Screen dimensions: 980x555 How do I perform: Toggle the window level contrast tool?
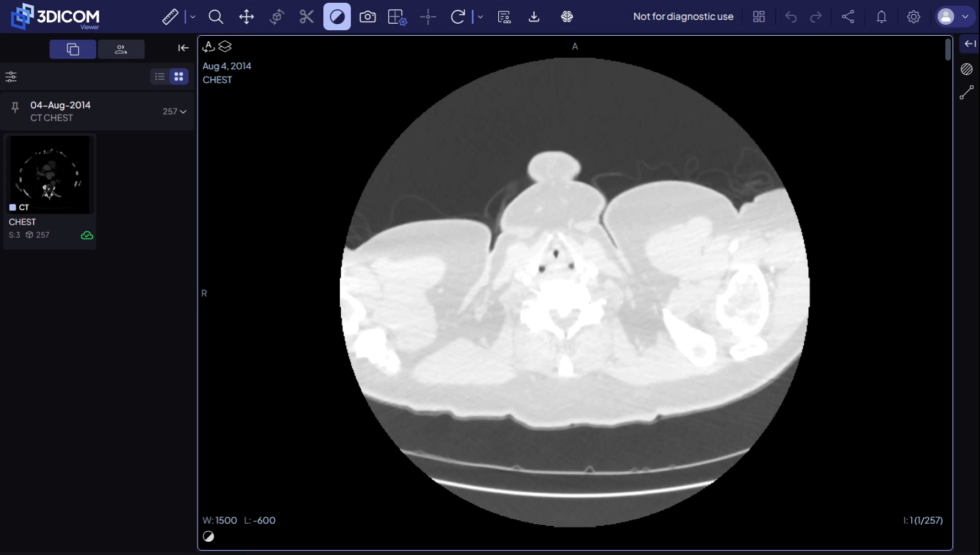(x=337, y=17)
